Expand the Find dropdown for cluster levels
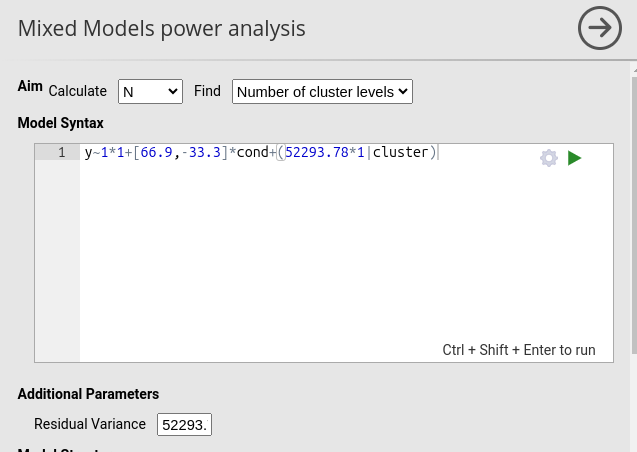Image resolution: width=637 pixels, height=452 pixels. [322, 92]
